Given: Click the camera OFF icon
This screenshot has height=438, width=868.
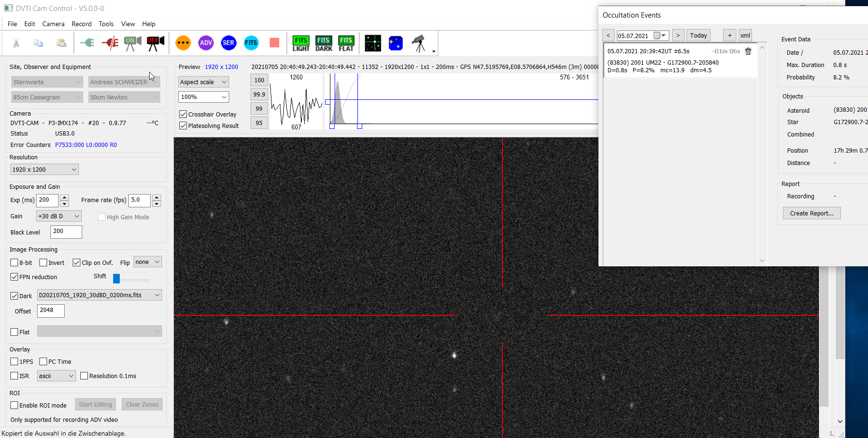Looking at the screenshot, I should [x=155, y=43].
